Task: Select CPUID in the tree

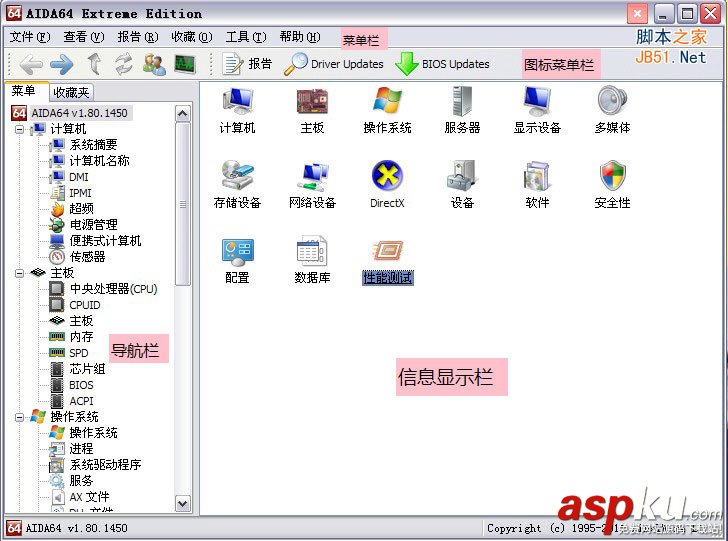Action: (x=75, y=305)
